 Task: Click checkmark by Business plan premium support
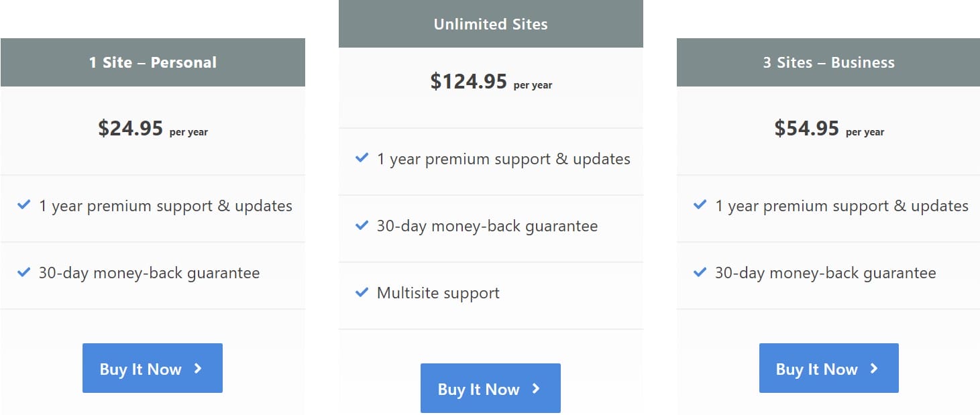700,205
